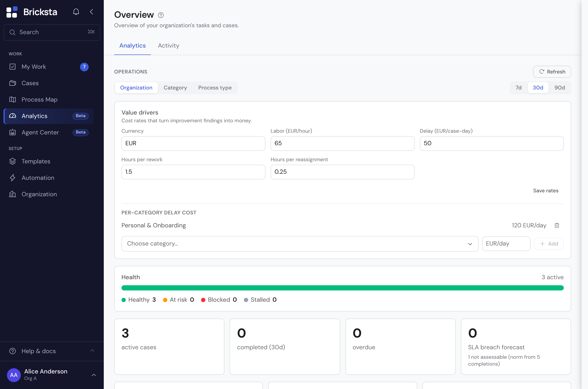Click the Automation lightning icon
Viewport: 588px width, 389px height.
[12, 178]
